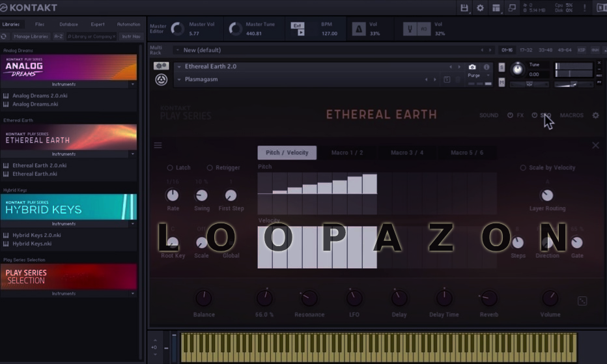Switch to Automation browser tab
This screenshot has width=607, height=364.
tap(128, 24)
